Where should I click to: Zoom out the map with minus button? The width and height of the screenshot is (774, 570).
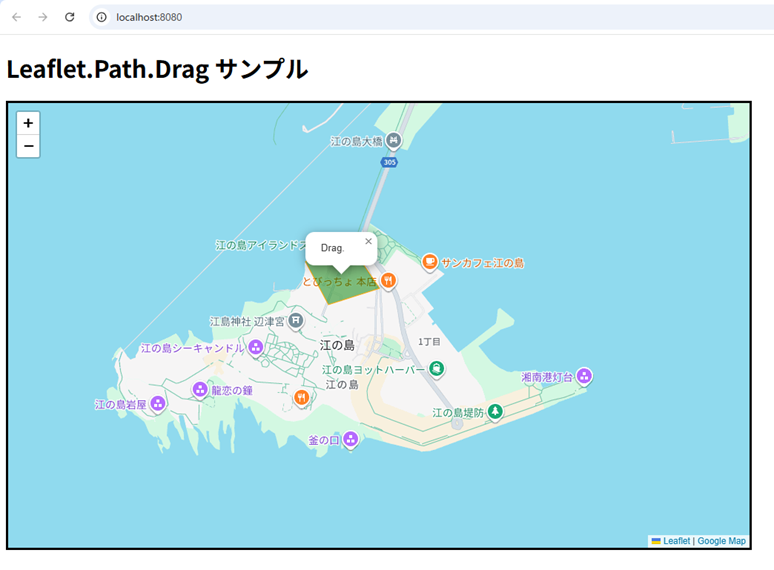(x=28, y=147)
